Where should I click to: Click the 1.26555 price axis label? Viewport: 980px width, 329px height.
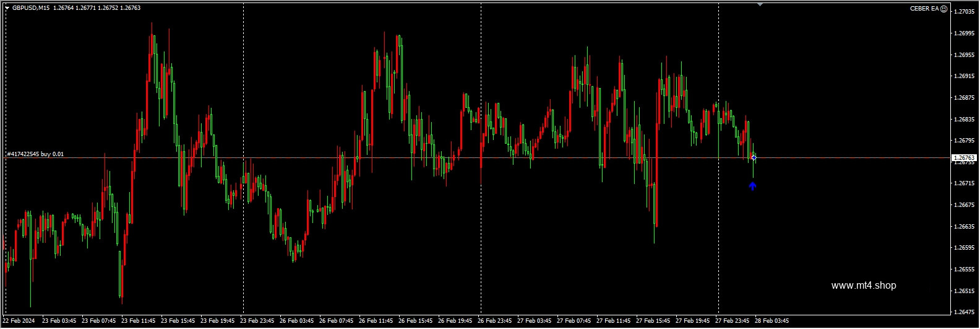964,270
